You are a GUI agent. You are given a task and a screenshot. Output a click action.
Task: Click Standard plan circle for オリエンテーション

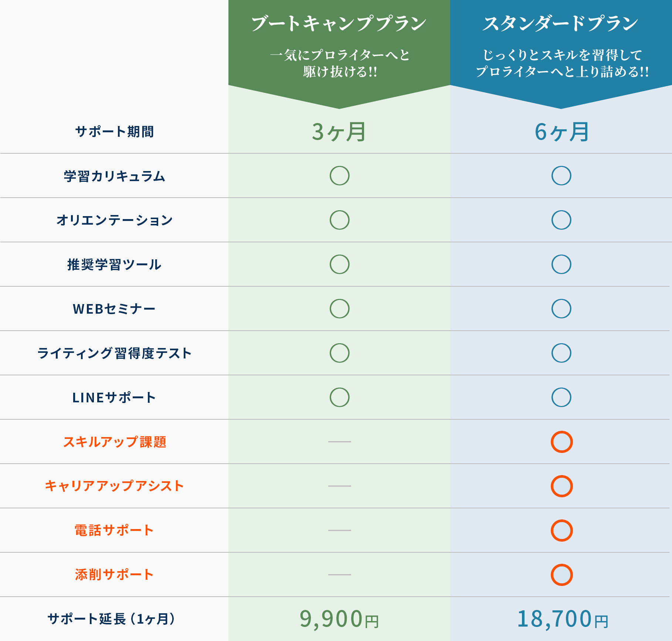coord(561,220)
